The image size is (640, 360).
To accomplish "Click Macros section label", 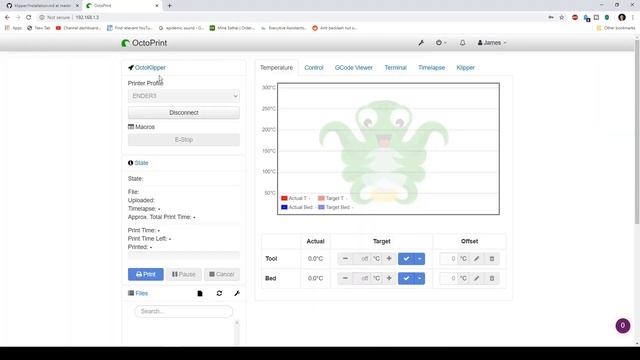I will pos(141,127).
